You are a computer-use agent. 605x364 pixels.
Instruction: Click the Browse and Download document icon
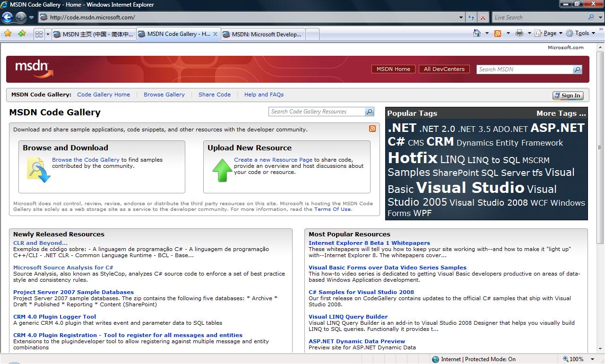[x=38, y=170]
